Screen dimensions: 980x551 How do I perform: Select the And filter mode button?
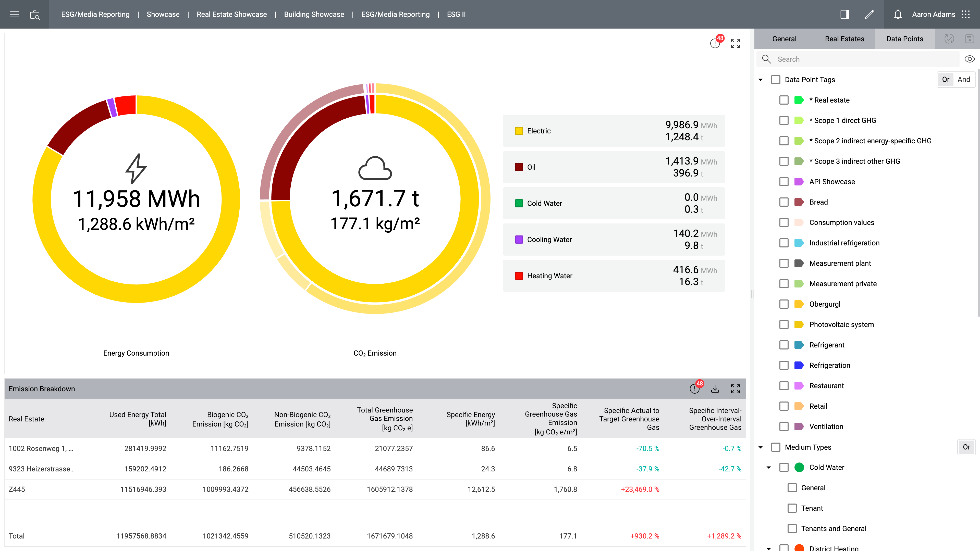pos(964,80)
